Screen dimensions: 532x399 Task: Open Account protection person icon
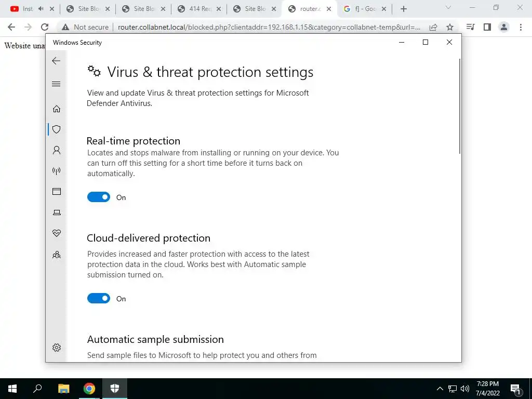56,150
